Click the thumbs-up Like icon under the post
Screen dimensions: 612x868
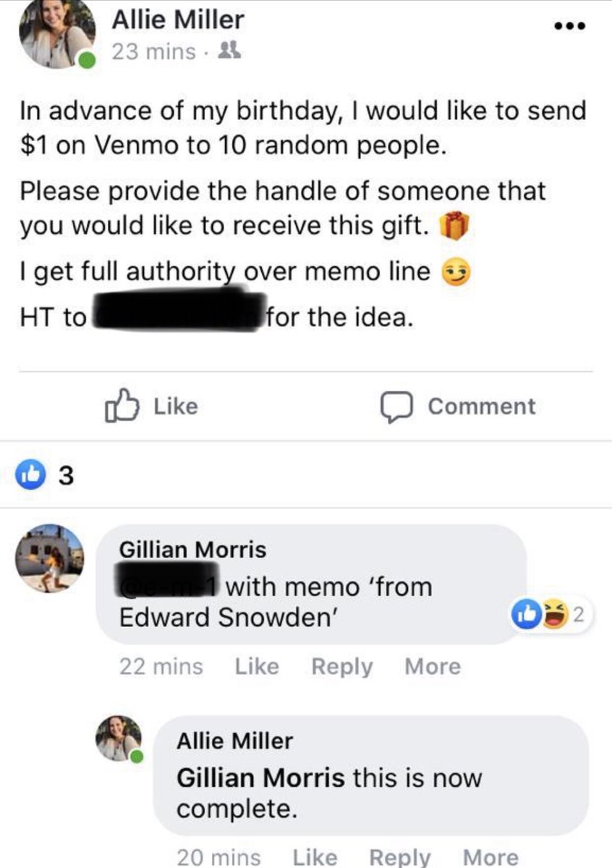(x=121, y=406)
